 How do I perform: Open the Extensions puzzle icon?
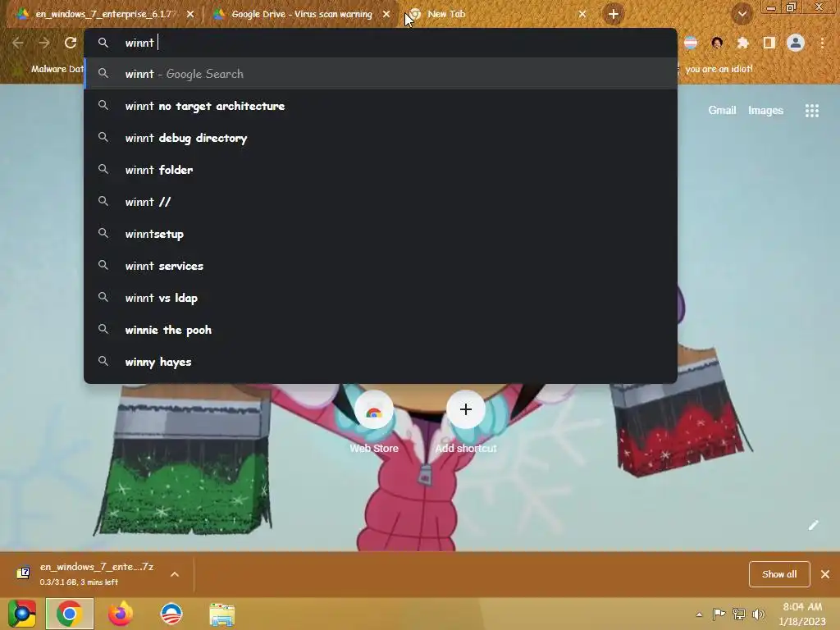742,43
